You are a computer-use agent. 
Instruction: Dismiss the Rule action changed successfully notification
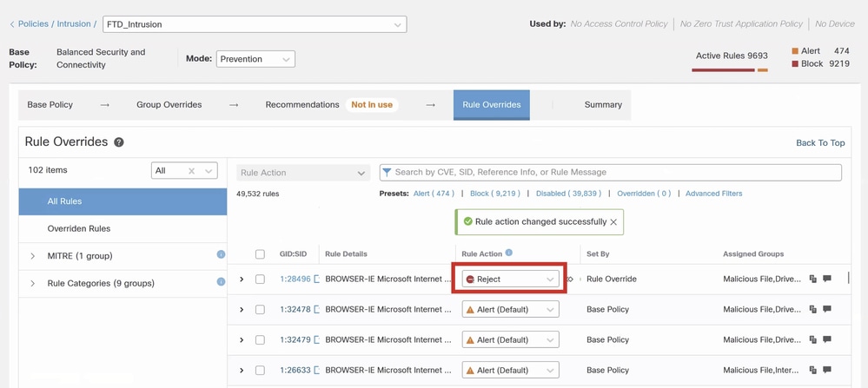click(613, 222)
